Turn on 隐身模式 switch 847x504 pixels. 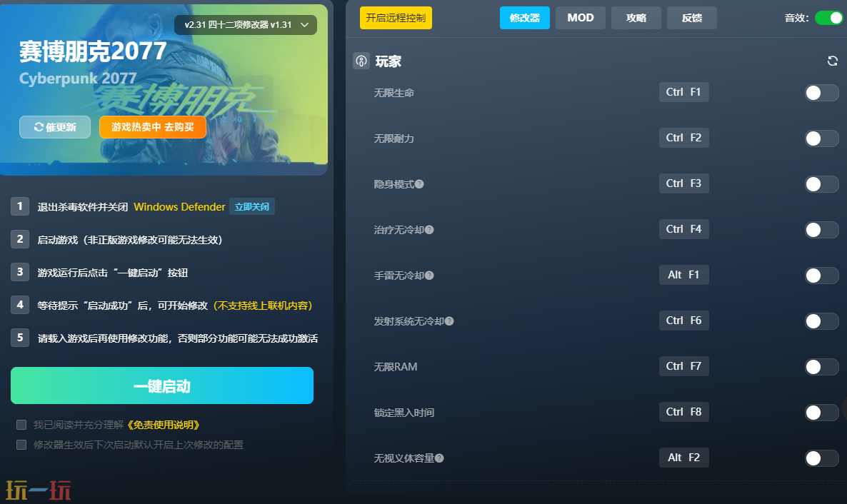coord(821,184)
